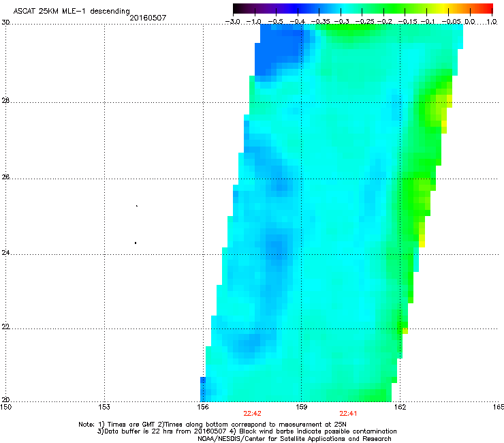Click the red time label 22:41
Viewport: 504px width, 443px height.
pyautogui.click(x=349, y=414)
